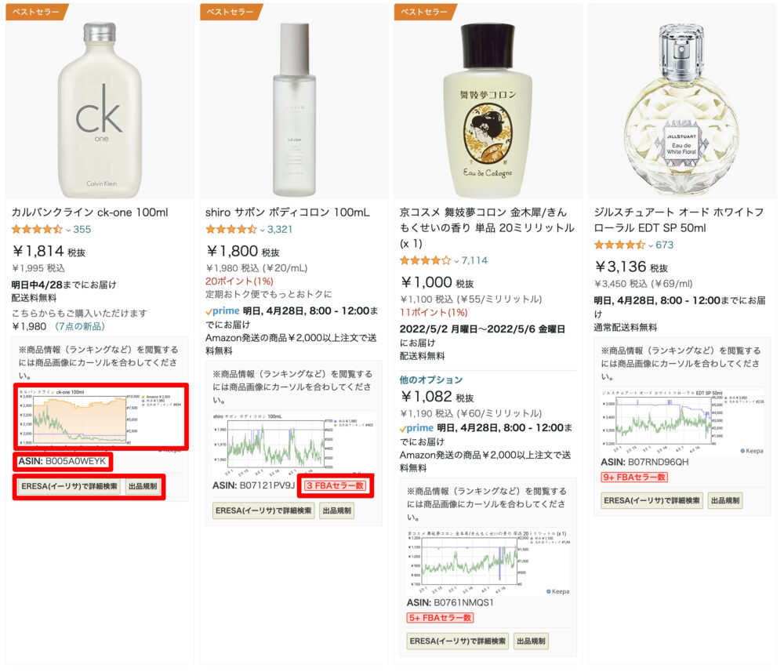Expand rating dropdown arrow beside 3,321 reviews
The image size is (784, 672).
[x=262, y=231]
